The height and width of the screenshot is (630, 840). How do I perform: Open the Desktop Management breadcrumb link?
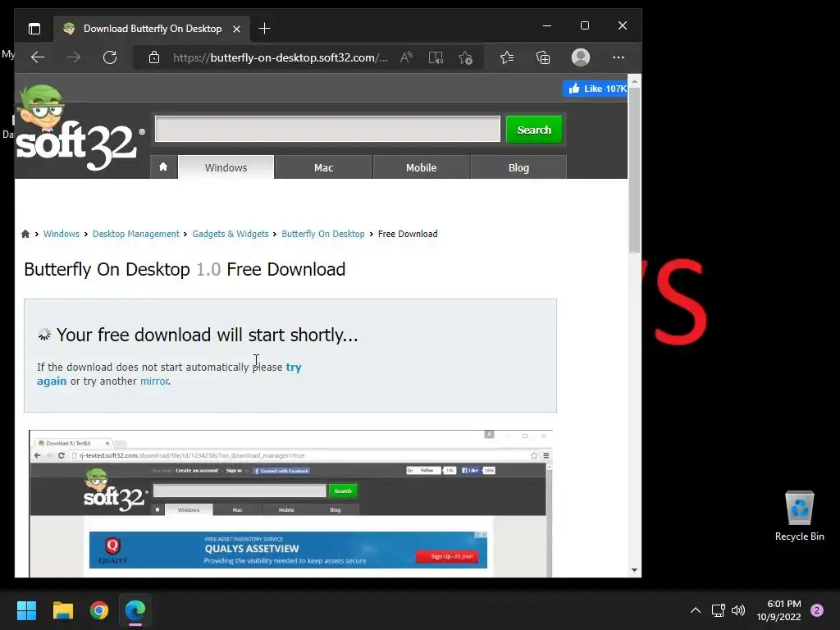[x=136, y=234]
